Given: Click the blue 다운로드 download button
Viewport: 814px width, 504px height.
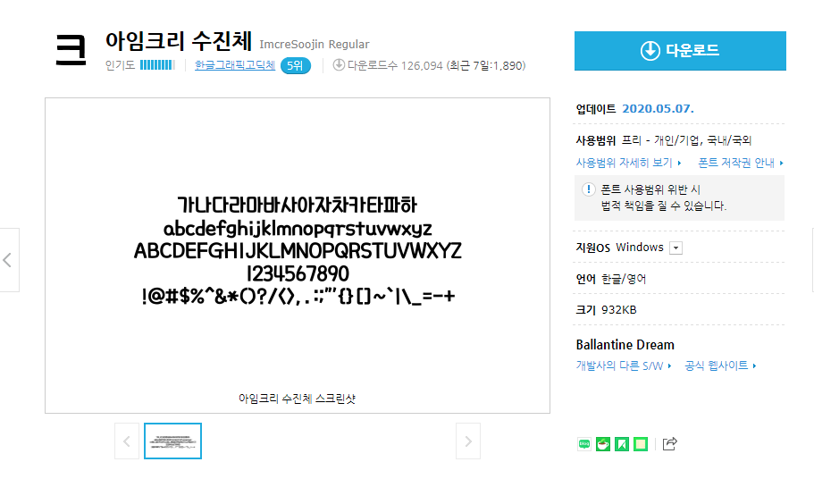Looking at the screenshot, I should click(680, 51).
